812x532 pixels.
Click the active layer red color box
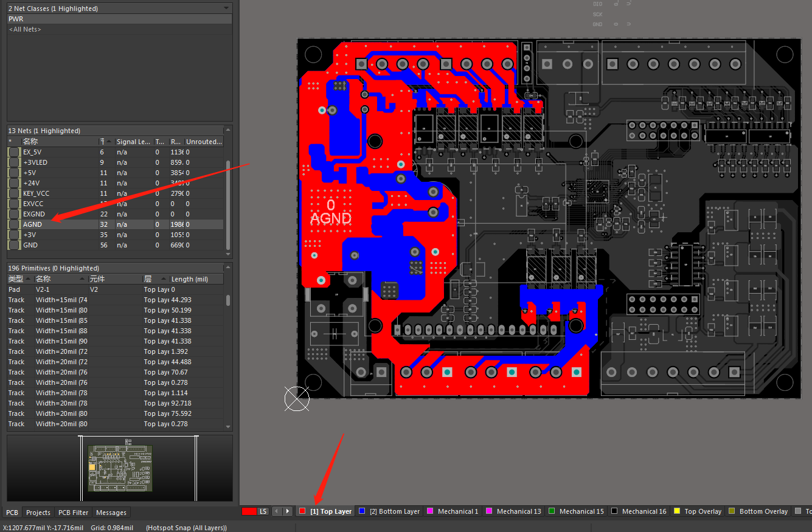[x=249, y=511]
